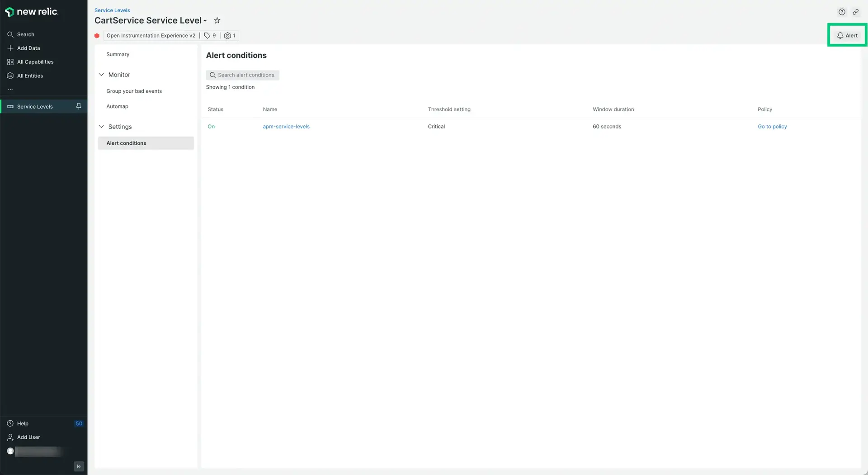Click the three dots more menu in sidebar

click(x=10, y=90)
